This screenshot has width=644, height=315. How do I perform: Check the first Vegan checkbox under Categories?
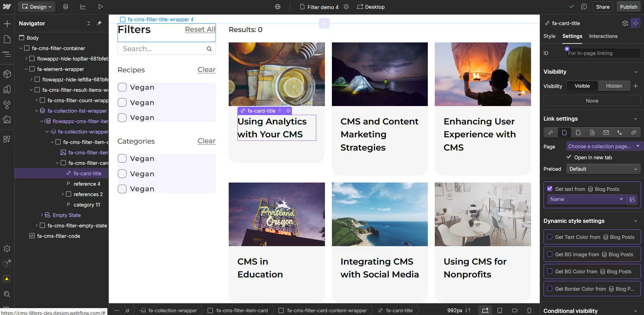(122, 159)
